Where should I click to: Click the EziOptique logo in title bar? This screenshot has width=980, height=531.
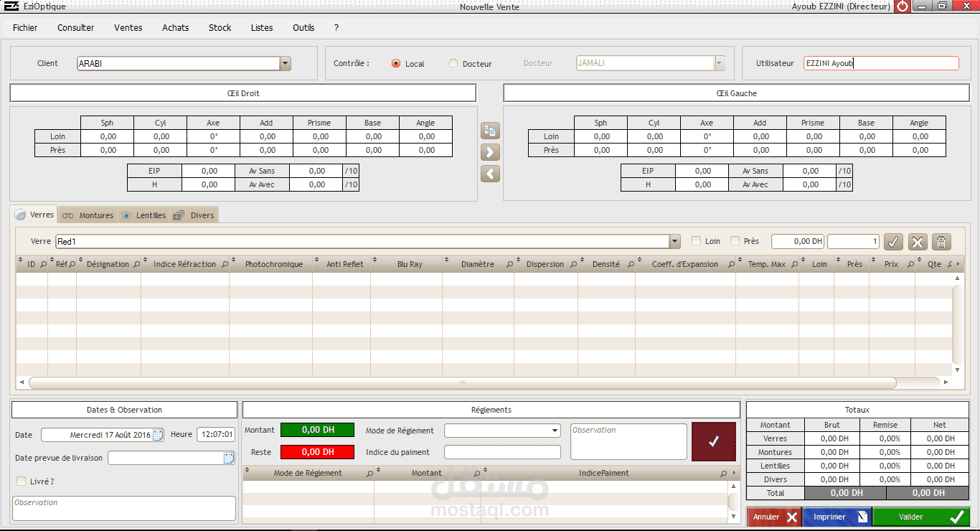pyautogui.click(x=11, y=6)
